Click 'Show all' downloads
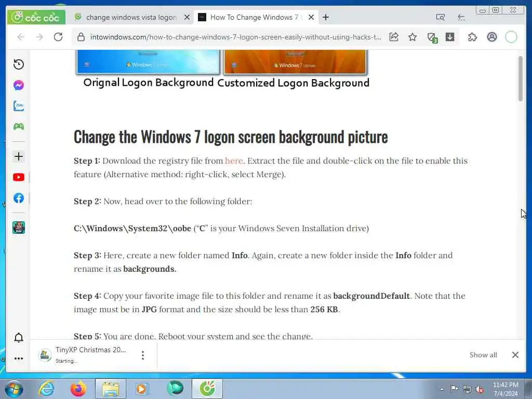This screenshot has width=532, height=399. click(x=483, y=355)
